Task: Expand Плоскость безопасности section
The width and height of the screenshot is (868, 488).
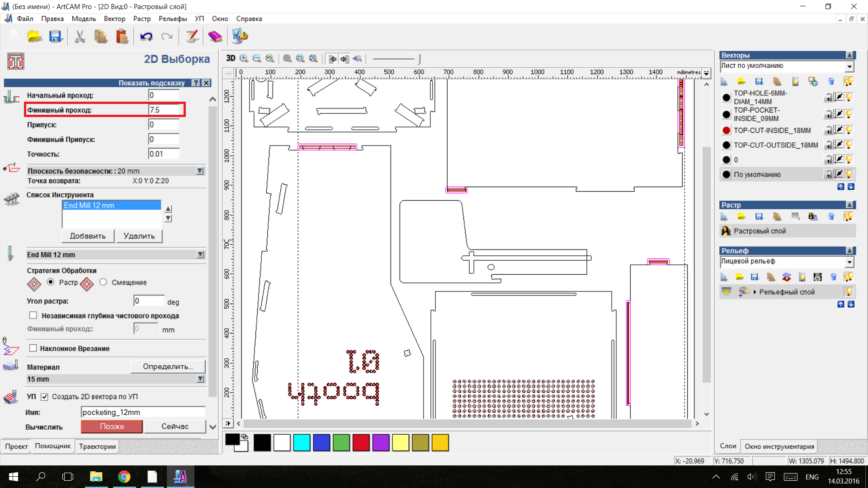Action: [x=200, y=171]
